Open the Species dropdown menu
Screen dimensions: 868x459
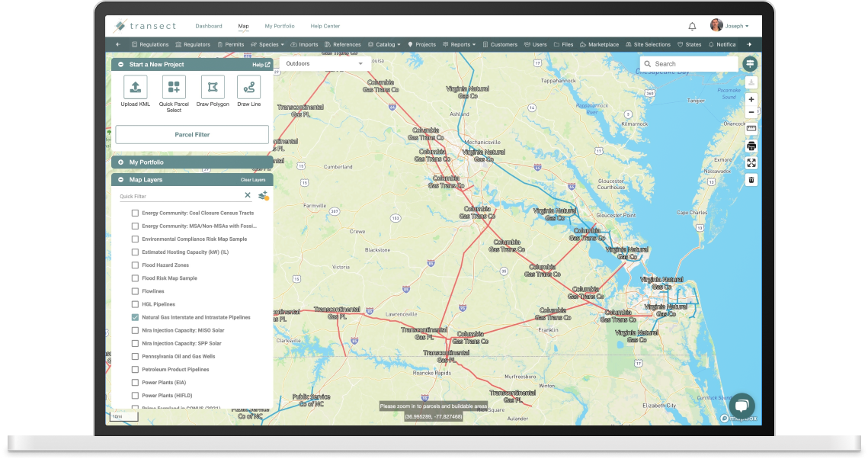pyautogui.click(x=267, y=44)
